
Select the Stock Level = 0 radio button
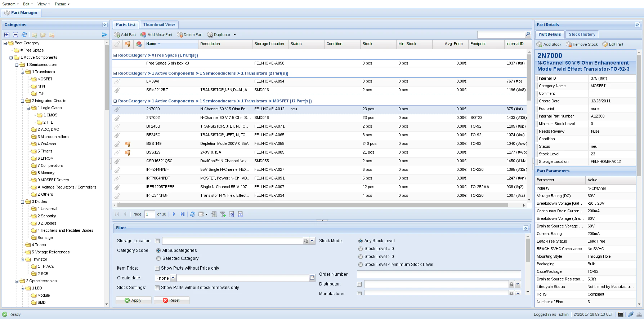[361, 249]
